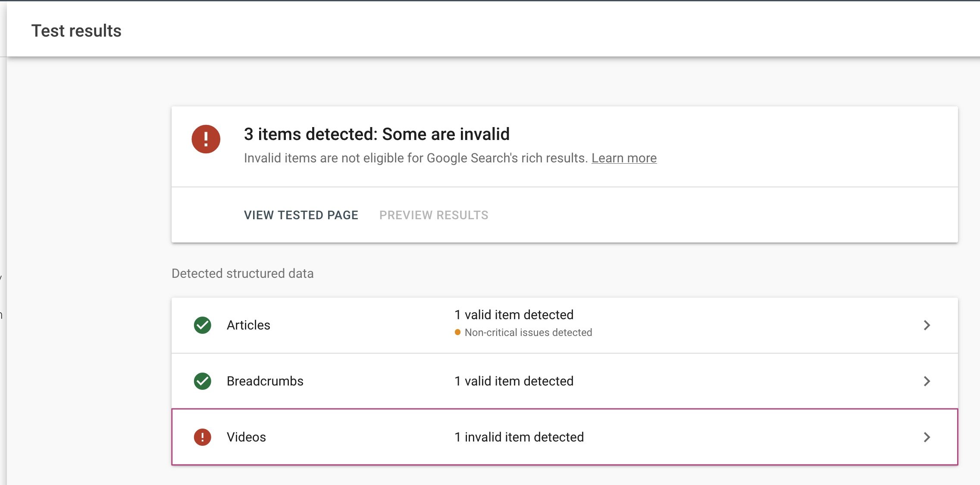This screenshot has height=485, width=980.
Task: Select the Articles label
Action: 248,325
